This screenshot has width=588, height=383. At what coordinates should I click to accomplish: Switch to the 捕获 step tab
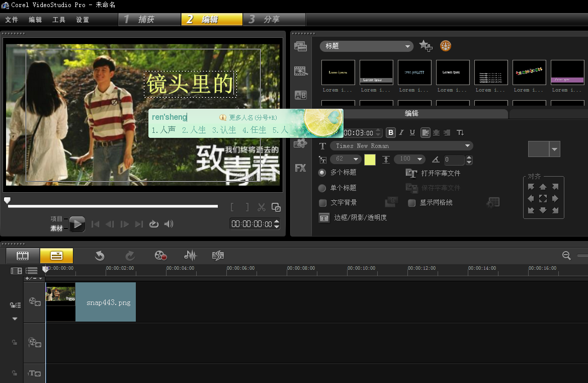pyautogui.click(x=149, y=19)
